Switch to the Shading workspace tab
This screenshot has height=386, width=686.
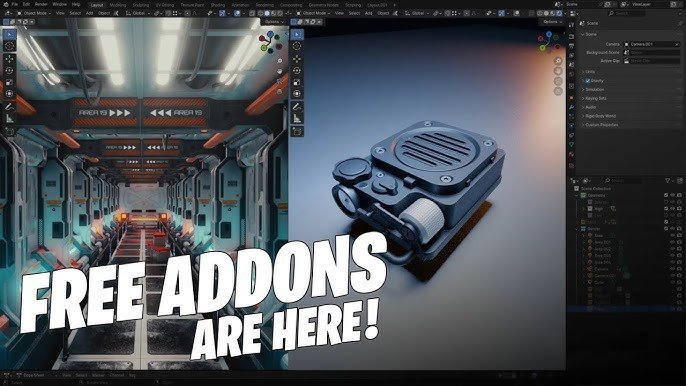[217, 5]
